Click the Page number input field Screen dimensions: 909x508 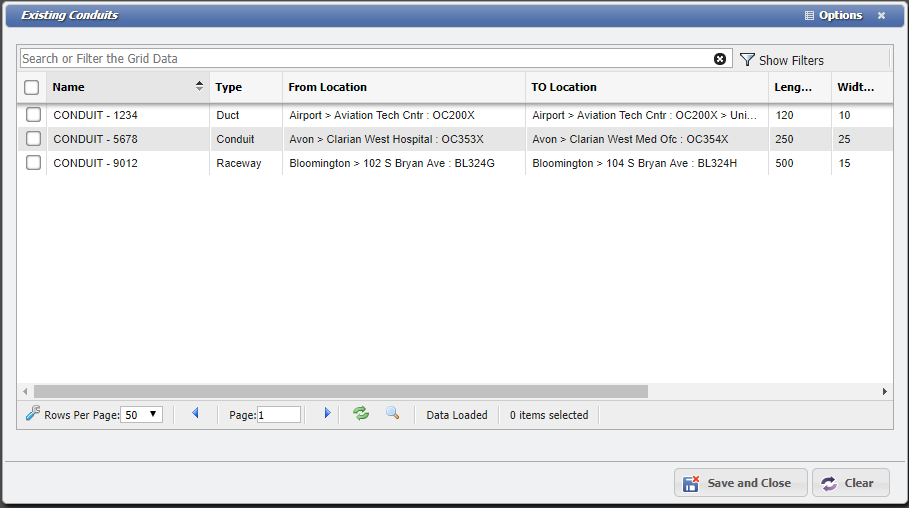click(x=279, y=415)
